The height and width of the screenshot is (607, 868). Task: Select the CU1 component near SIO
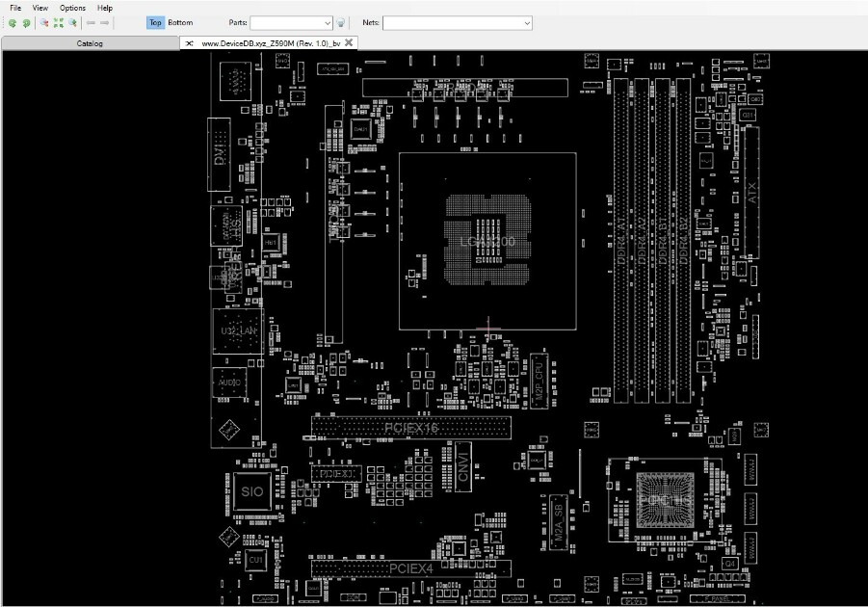255,560
